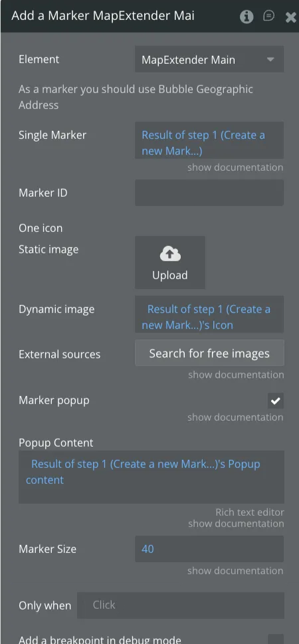Viewport: 299px width, 644px height.
Task: Close the Add a Marker panel
Action: pyautogui.click(x=290, y=17)
